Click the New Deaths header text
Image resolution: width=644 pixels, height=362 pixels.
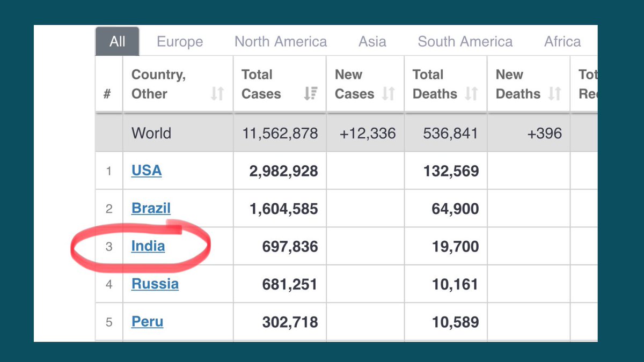point(518,84)
